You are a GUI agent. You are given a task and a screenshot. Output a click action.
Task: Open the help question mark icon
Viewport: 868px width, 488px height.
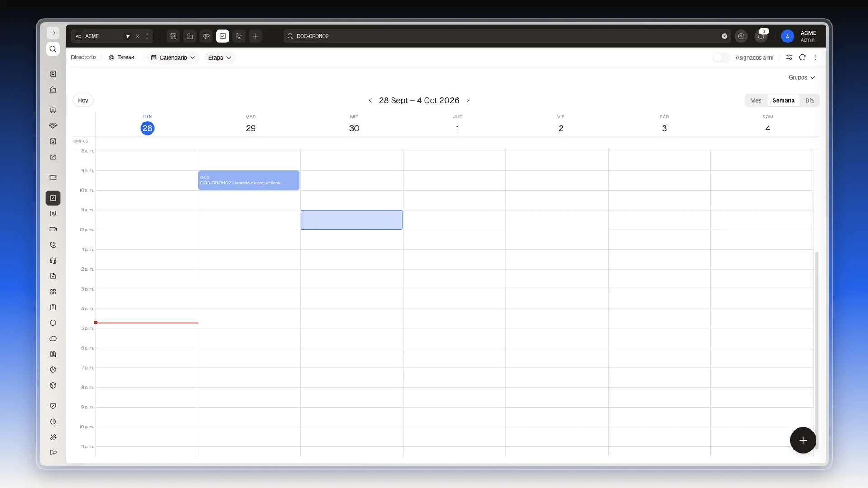click(x=741, y=36)
